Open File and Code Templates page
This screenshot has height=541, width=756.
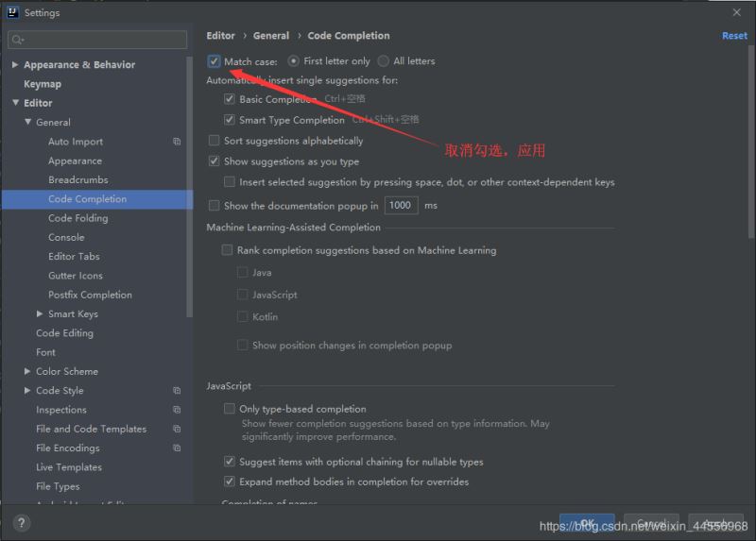tap(91, 429)
